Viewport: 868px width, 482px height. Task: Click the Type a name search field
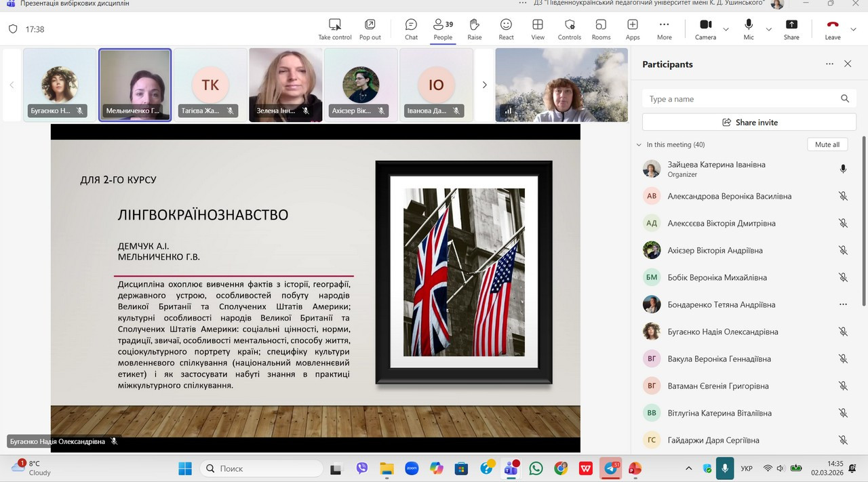click(x=739, y=99)
